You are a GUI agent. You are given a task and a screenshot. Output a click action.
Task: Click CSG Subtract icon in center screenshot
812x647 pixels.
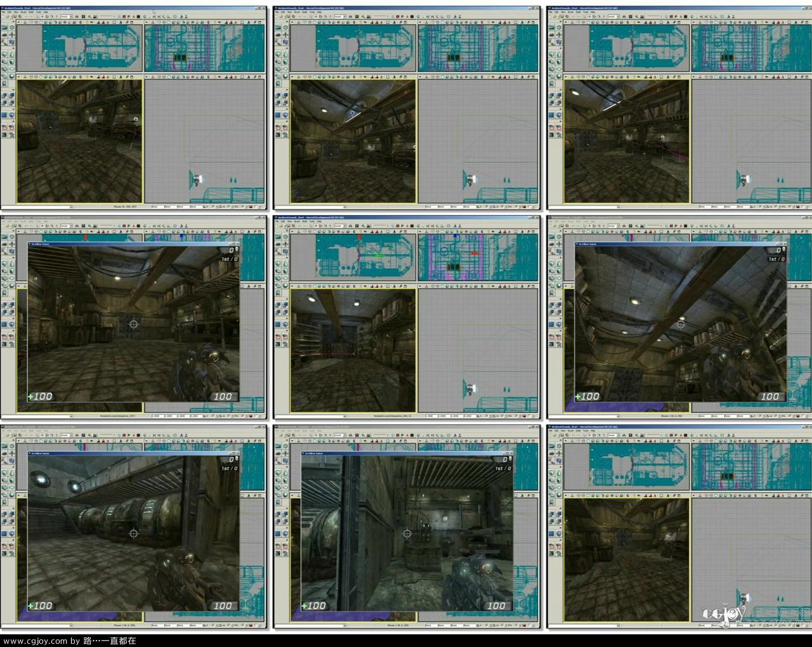286,304
